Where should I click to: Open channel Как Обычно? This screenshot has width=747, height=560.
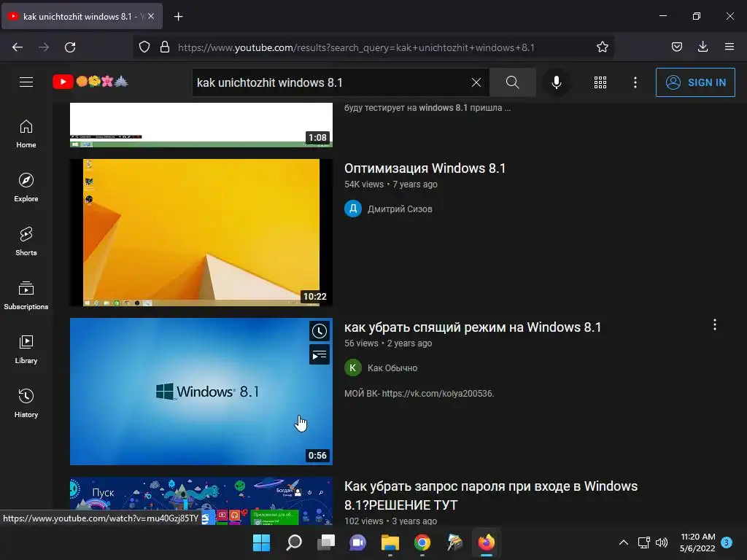pos(392,367)
